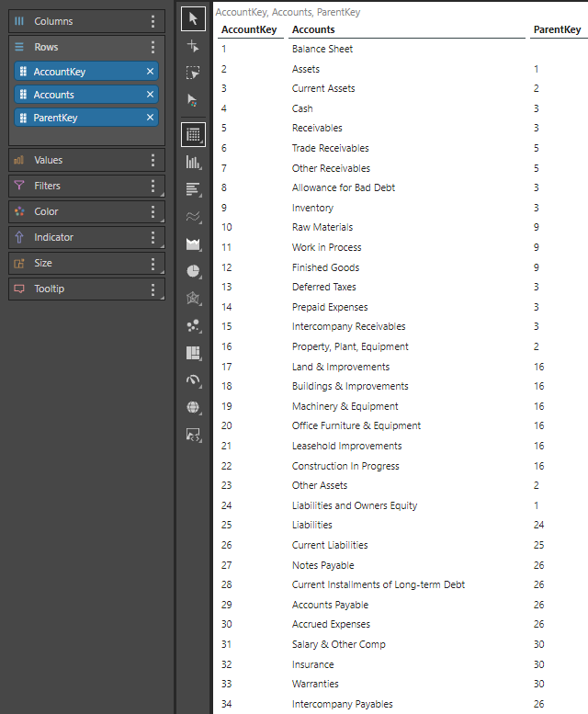Pick the lasso selection tool
The image size is (588, 714).
[193, 73]
